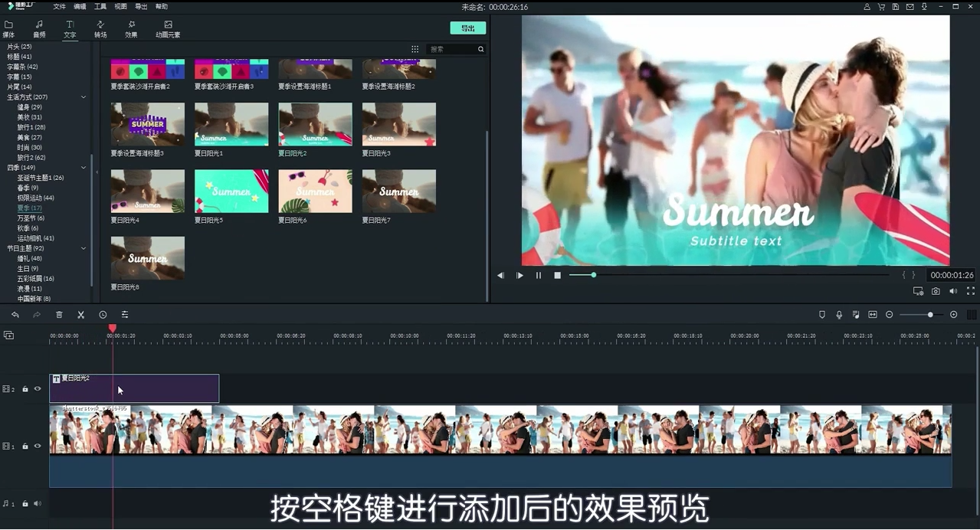This screenshot has width=980, height=530.
Task: Lock the video track with the padlock
Action: coord(25,446)
